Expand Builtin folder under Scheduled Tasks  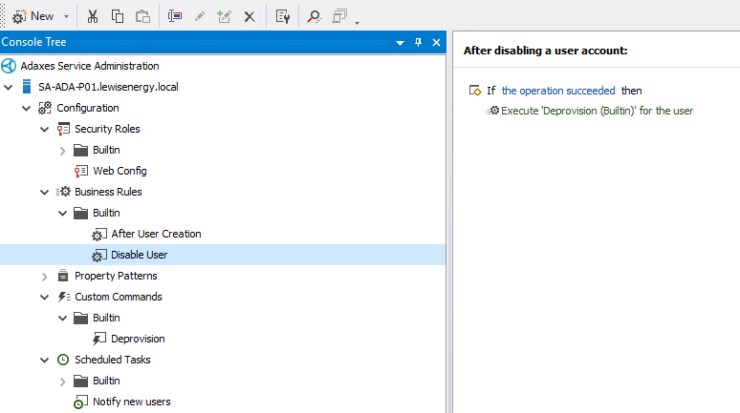point(62,381)
